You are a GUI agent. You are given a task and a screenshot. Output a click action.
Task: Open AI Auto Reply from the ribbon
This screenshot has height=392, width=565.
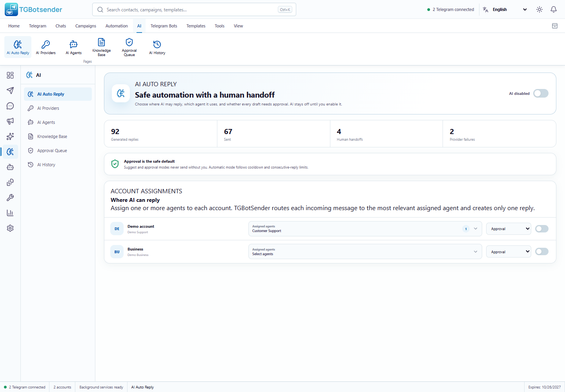[x=18, y=47]
